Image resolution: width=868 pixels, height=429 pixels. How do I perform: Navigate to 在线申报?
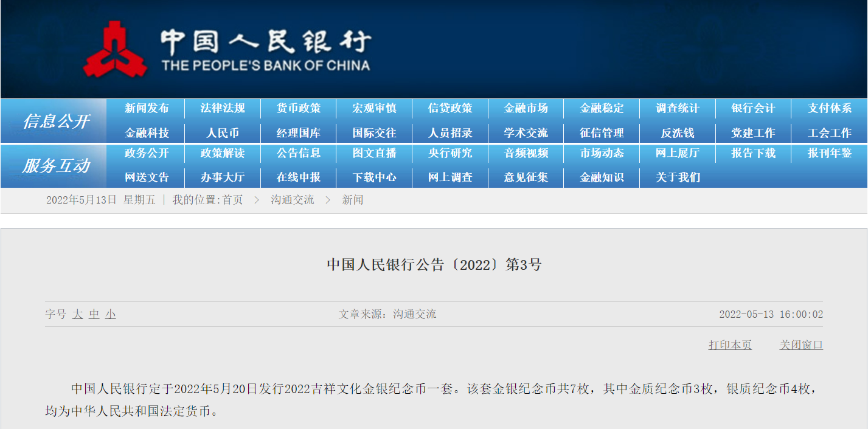(299, 177)
